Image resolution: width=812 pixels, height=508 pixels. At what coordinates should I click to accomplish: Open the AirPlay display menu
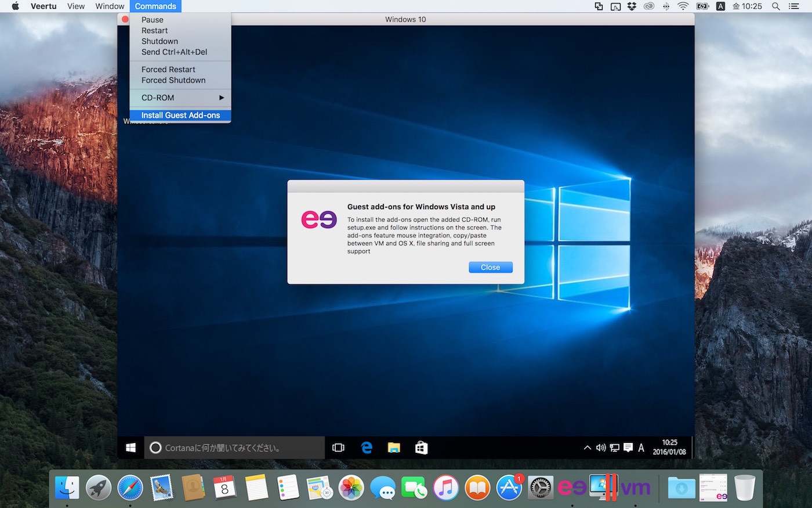[615, 6]
